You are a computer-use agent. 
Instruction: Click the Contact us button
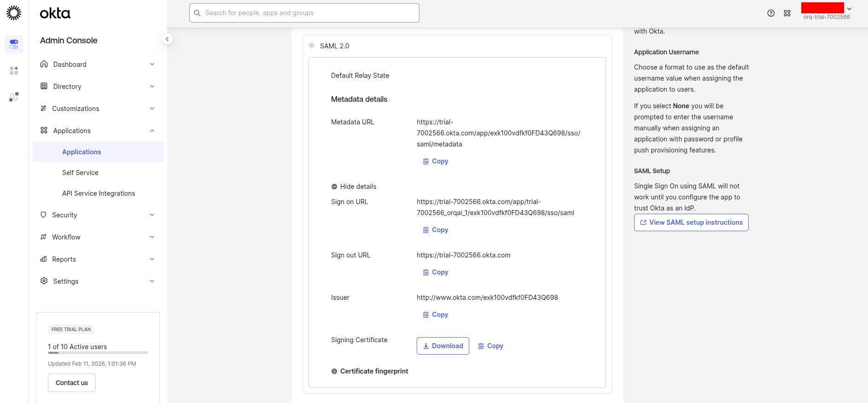[x=72, y=383]
